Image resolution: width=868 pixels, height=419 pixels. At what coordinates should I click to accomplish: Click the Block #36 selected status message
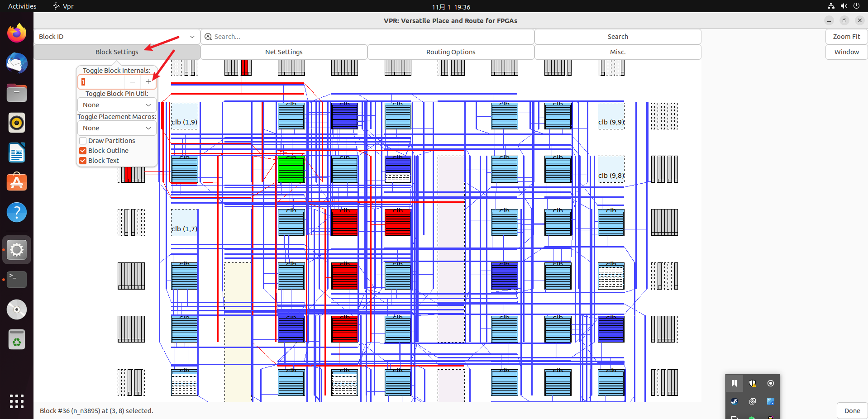pyautogui.click(x=96, y=411)
